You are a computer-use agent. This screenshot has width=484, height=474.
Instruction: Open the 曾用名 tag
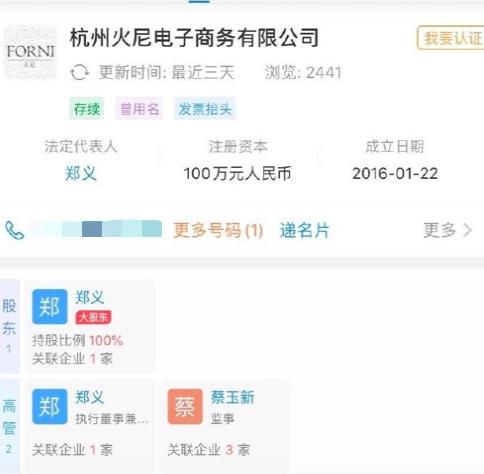pyautogui.click(x=139, y=109)
